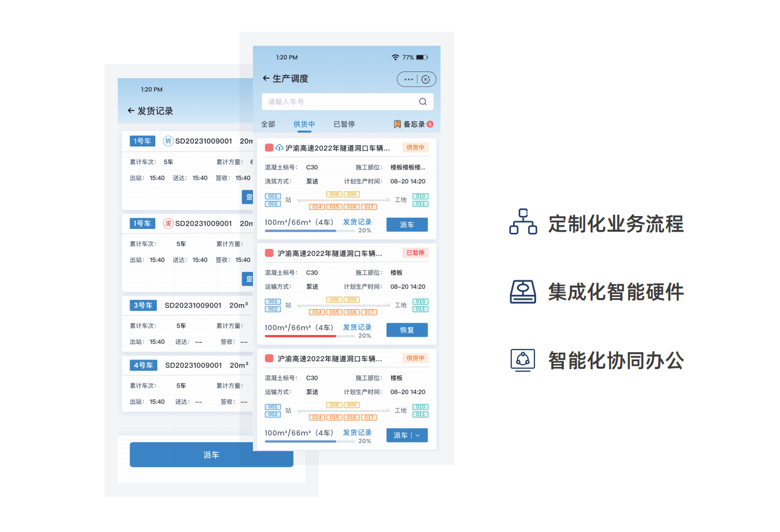Tap first 1号车 label in 发货记录
The image size is (780, 532).
[142, 141]
